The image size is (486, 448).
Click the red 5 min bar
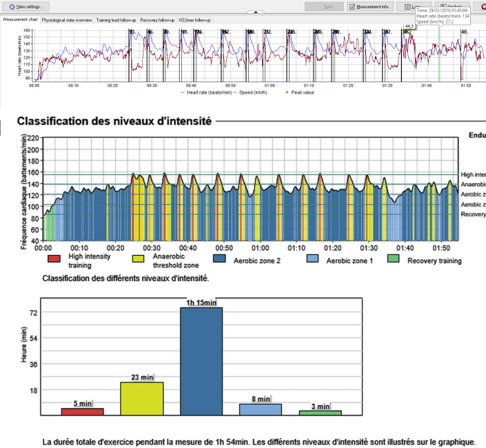click(82, 411)
